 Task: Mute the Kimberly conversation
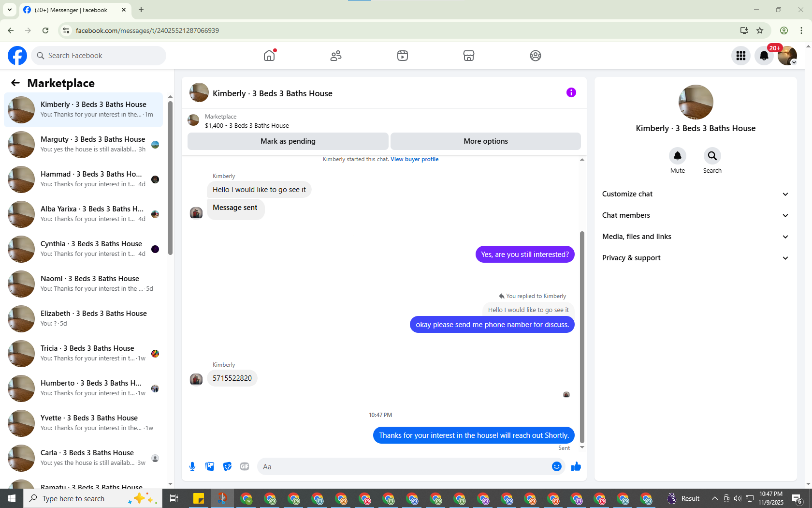(678, 156)
